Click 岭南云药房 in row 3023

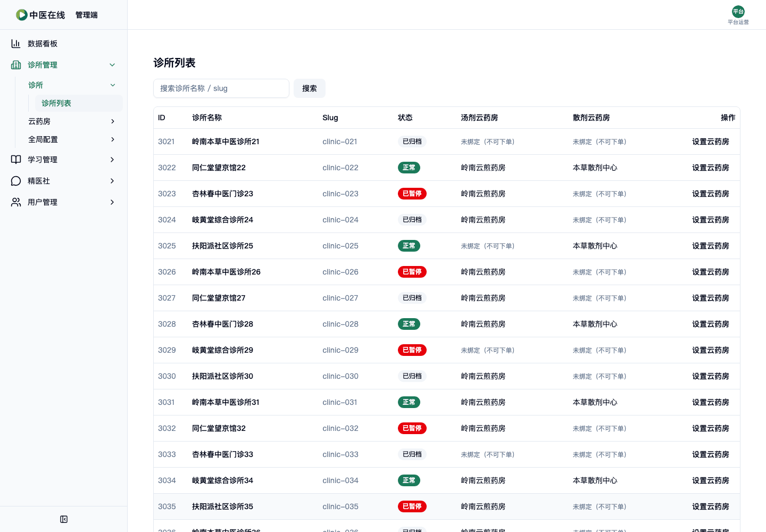pos(484,194)
